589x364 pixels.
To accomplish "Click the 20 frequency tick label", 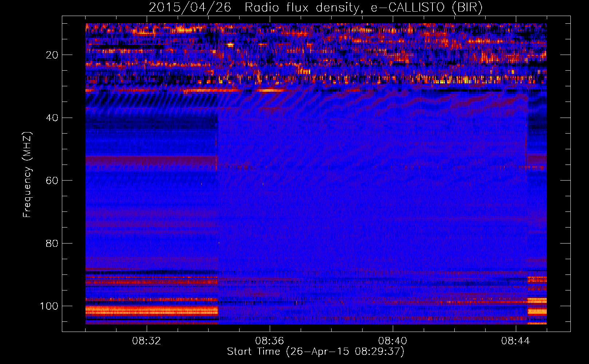I will point(52,55).
